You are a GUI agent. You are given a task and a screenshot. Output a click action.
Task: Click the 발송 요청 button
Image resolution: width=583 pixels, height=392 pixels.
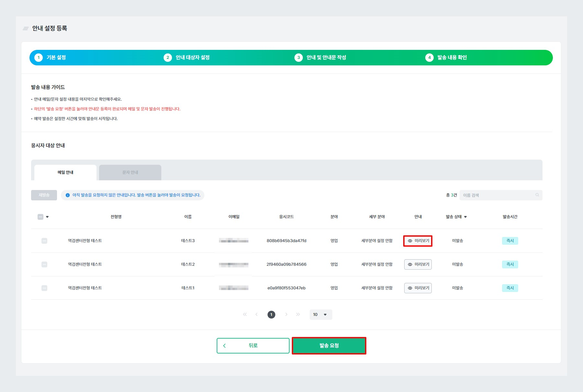point(329,346)
